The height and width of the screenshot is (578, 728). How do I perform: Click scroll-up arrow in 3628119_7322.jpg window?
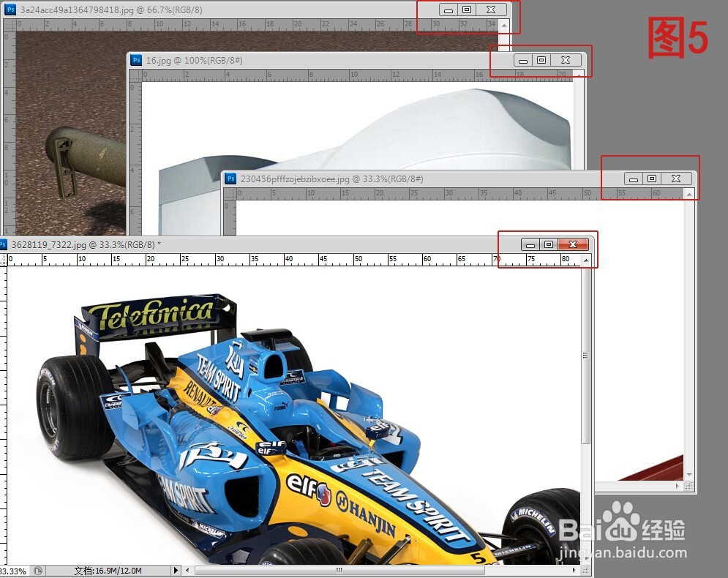click(586, 260)
